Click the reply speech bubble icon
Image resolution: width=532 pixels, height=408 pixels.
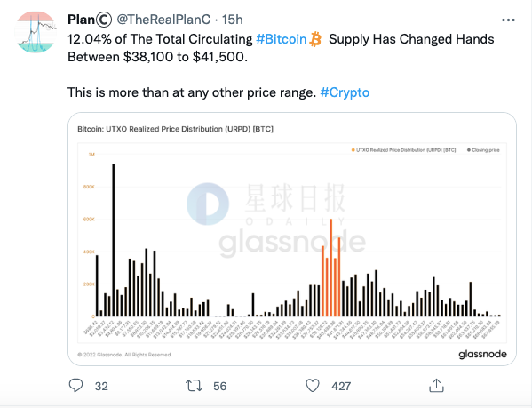click(x=75, y=386)
